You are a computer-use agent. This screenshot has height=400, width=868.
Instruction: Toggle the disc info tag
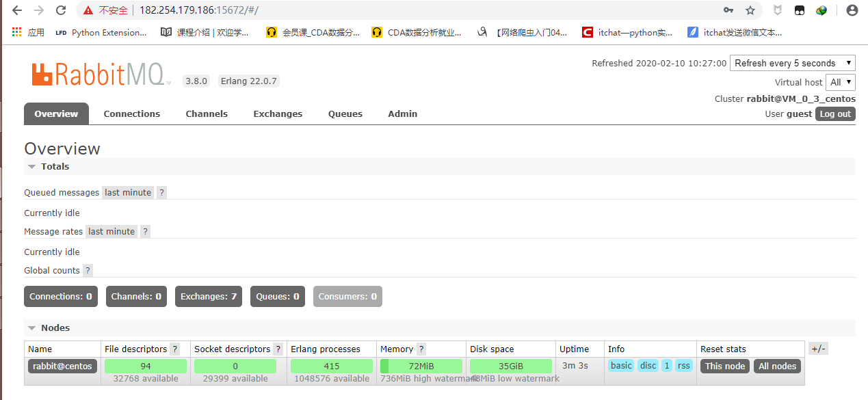pos(648,366)
